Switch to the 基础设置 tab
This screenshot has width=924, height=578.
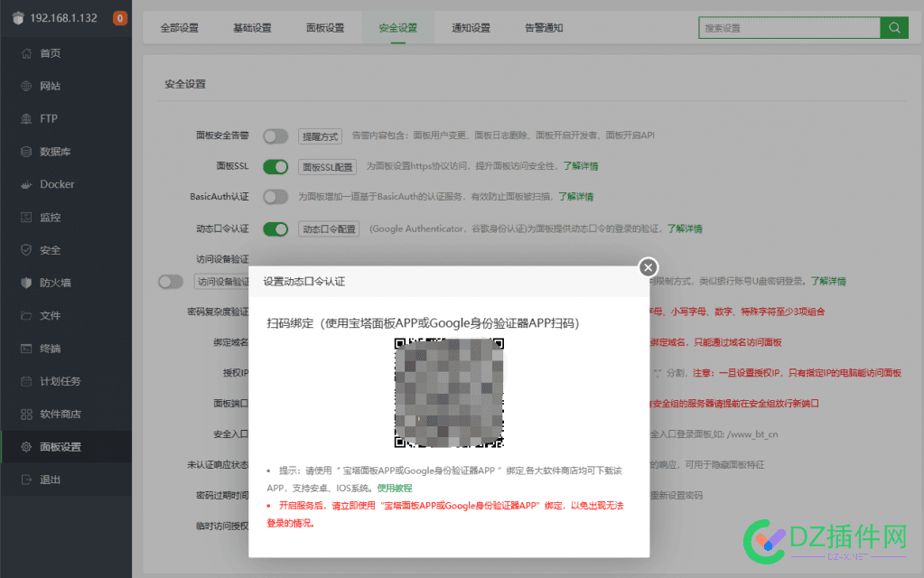coord(252,28)
